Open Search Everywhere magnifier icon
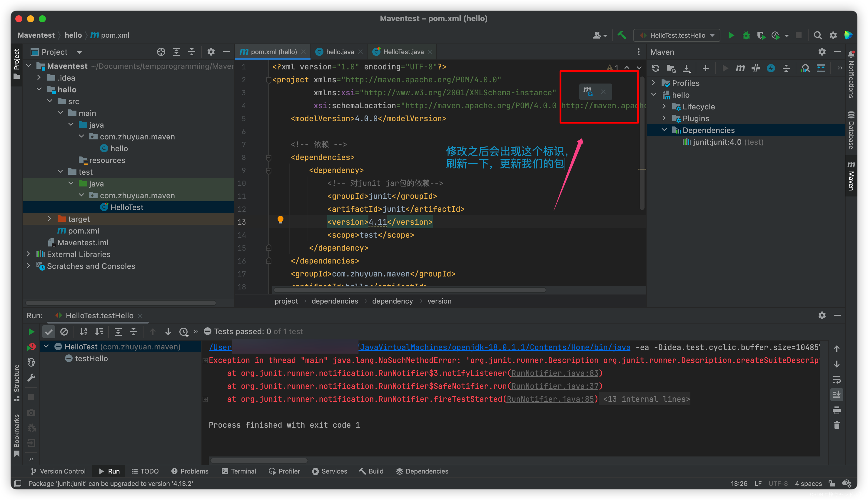 click(x=818, y=35)
